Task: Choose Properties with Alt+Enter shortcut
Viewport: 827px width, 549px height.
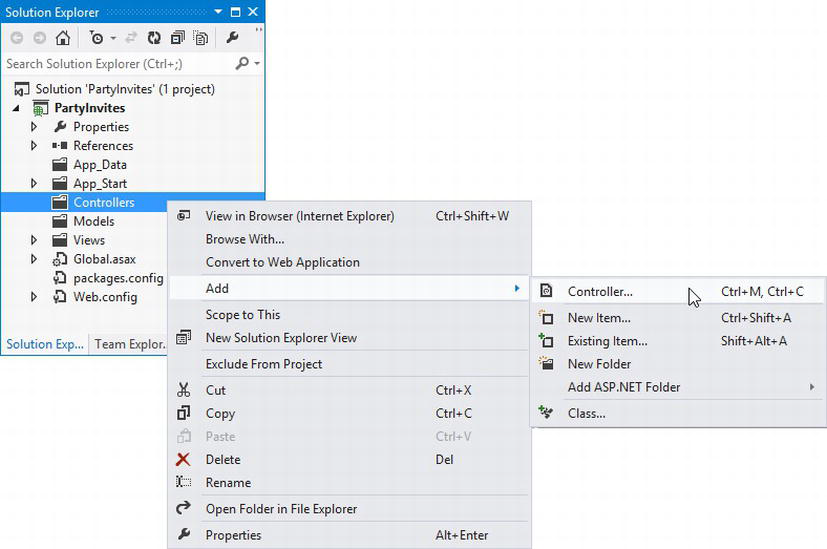Action: 349,535
